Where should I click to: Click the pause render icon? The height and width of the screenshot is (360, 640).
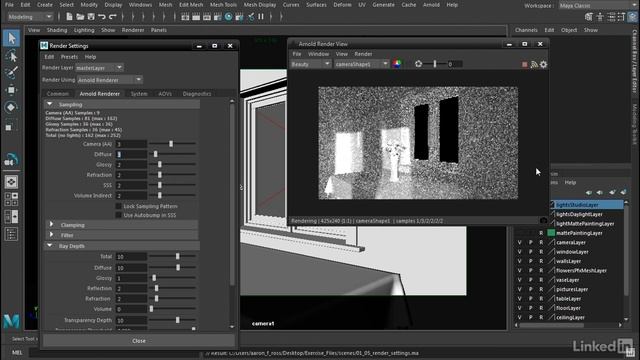tap(261, 17)
